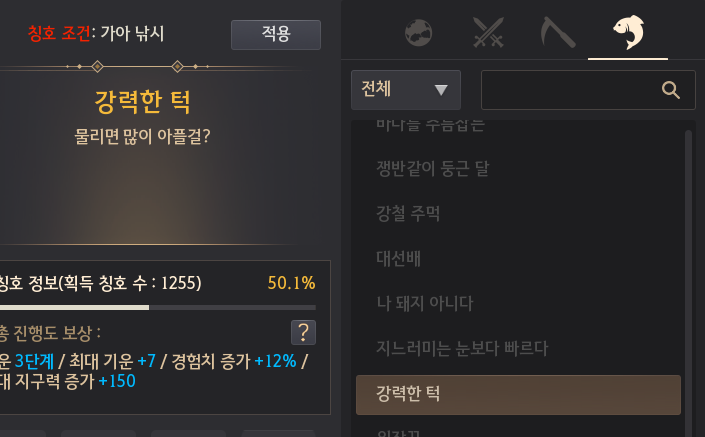Open the question mark help icon
The height and width of the screenshot is (437, 705).
point(303,333)
